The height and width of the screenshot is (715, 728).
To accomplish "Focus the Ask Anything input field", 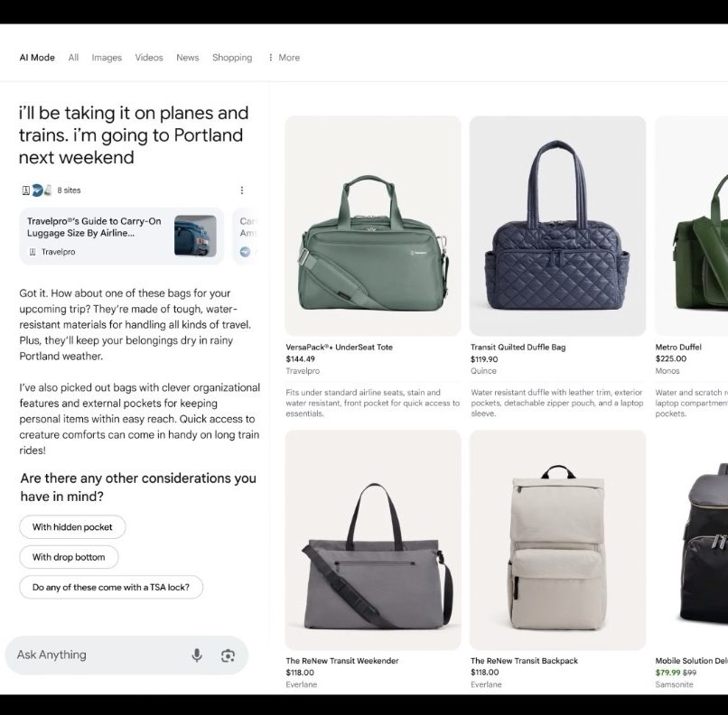I will coord(99,655).
